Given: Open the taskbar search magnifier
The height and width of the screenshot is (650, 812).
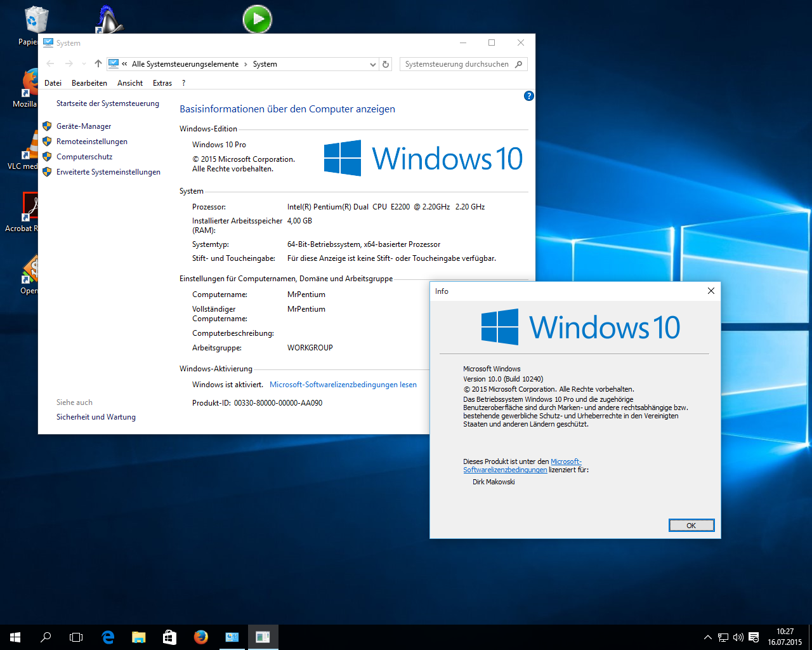Looking at the screenshot, I should [x=46, y=637].
